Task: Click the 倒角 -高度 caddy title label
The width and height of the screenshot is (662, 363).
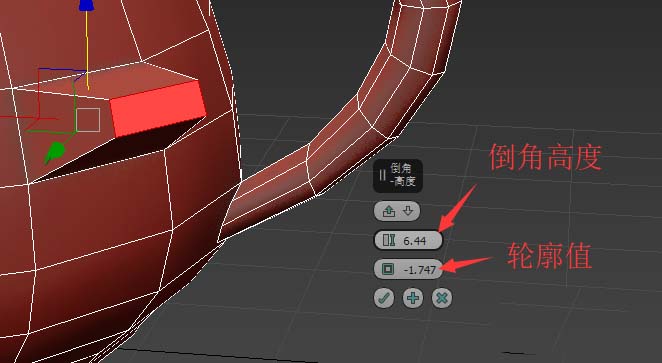Action: pyautogui.click(x=403, y=175)
